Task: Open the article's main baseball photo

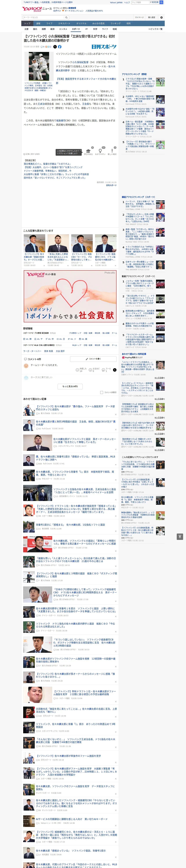Action: pos(39,66)
